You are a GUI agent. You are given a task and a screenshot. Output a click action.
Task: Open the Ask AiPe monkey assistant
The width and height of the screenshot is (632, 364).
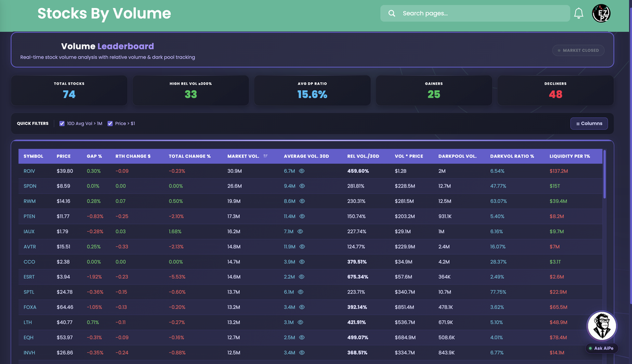pyautogui.click(x=602, y=326)
